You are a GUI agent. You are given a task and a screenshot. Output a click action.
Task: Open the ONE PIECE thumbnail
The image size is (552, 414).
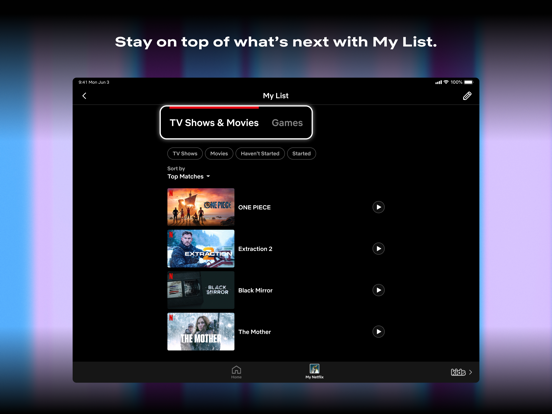(201, 207)
